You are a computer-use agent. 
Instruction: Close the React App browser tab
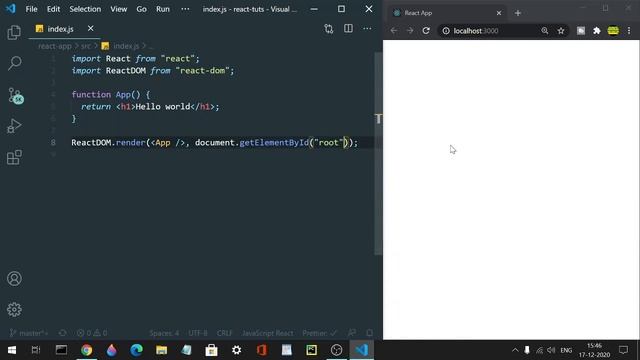[x=499, y=13]
